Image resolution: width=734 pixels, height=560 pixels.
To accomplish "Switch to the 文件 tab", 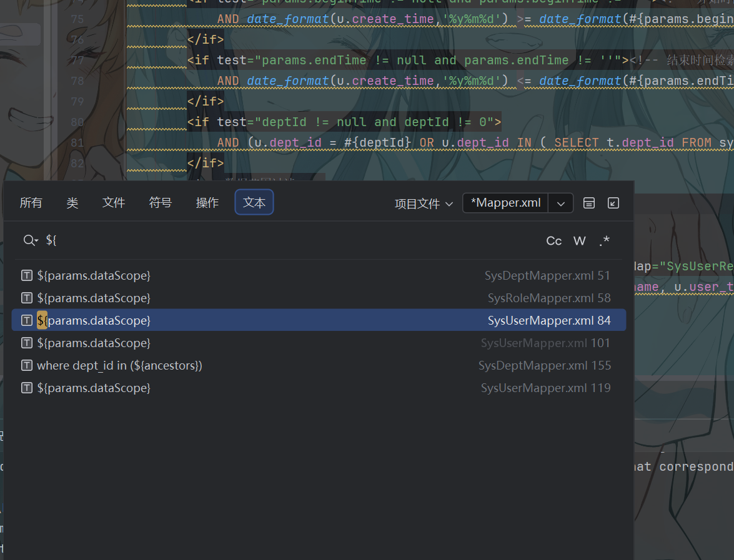I will [x=114, y=202].
